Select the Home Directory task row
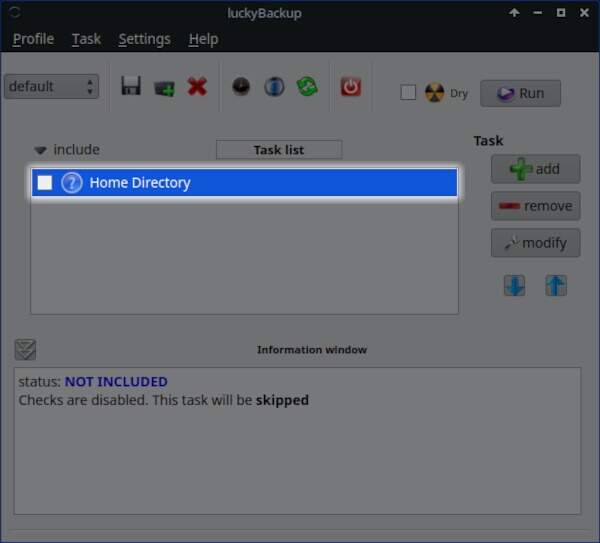This screenshot has height=543, width=600. click(245, 183)
